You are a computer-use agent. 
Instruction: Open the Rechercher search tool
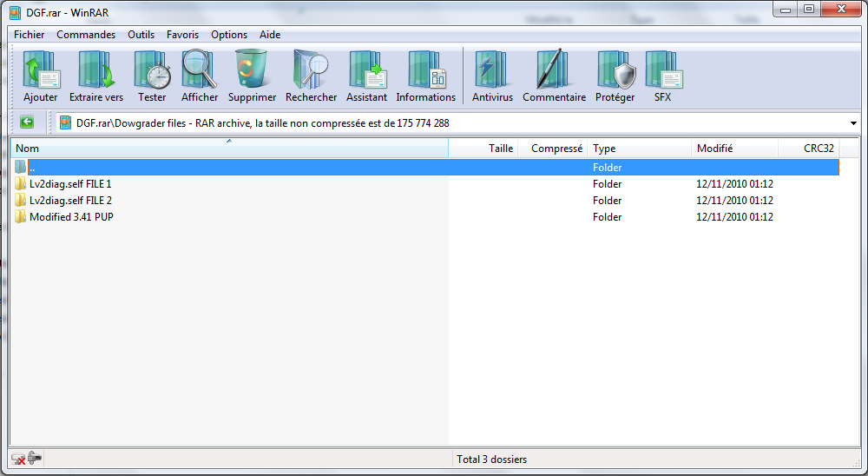(x=311, y=76)
